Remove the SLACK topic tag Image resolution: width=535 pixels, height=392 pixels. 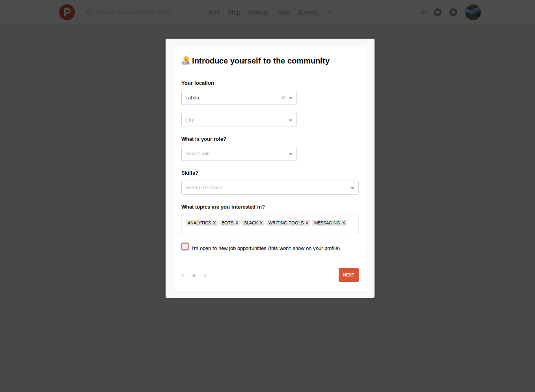pyautogui.click(x=261, y=223)
